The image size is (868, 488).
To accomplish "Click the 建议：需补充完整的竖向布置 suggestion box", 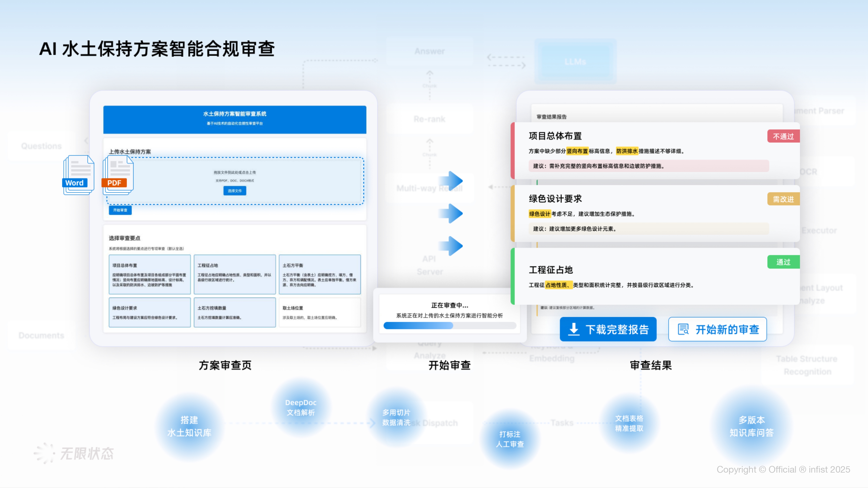I will [649, 166].
